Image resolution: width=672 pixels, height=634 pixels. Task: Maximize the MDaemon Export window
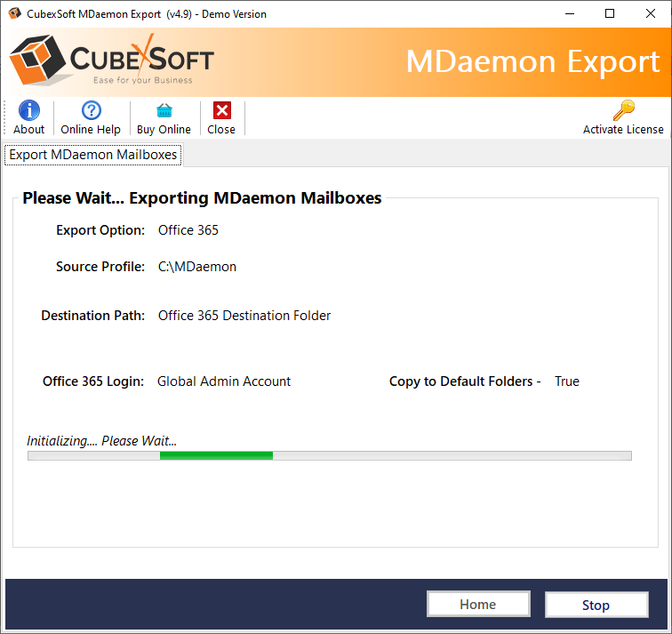[x=610, y=13]
